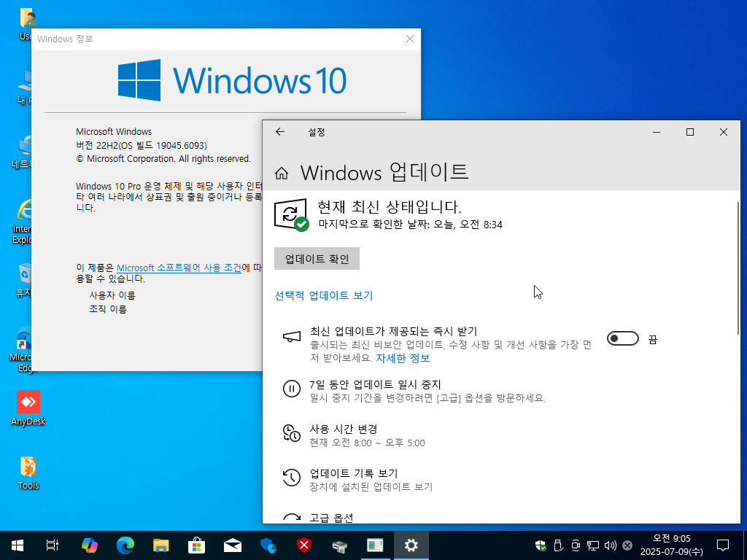This screenshot has width=747, height=560.
Task: Open '고급 옵션' entry
Action: 331,518
